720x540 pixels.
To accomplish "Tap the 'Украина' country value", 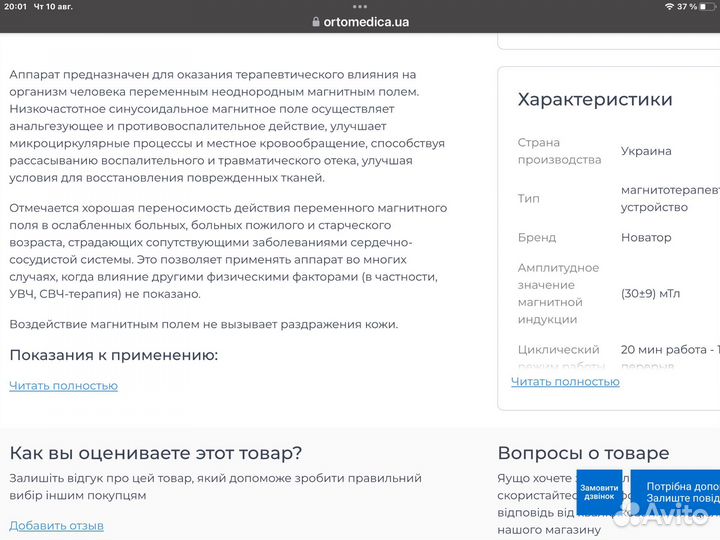I will pyautogui.click(x=646, y=151).
